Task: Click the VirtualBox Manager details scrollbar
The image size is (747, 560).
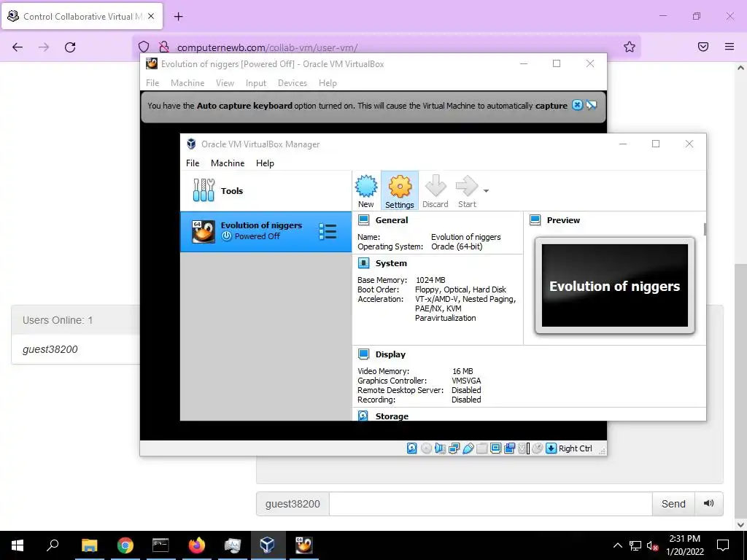Action: (x=705, y=229)
